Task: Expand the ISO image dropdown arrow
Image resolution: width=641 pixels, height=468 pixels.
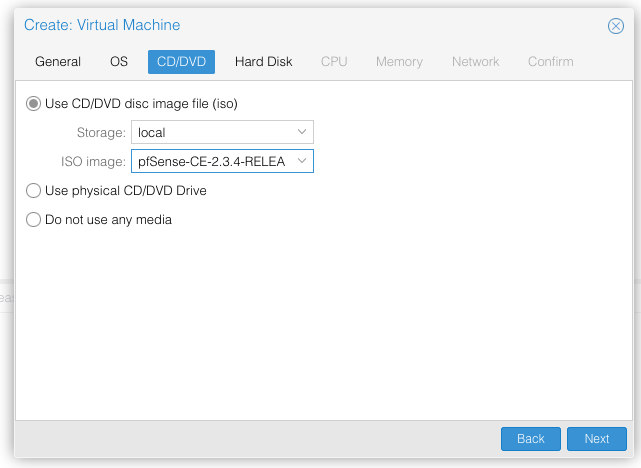Action: coord(302,161)
